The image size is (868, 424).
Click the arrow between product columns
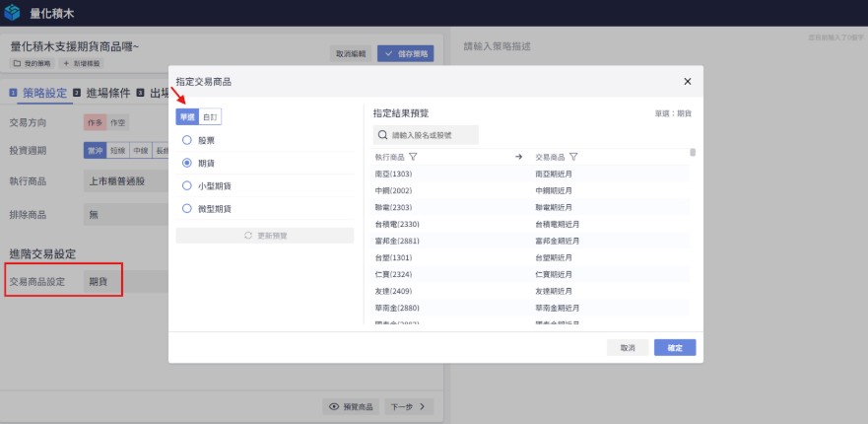click(x=518, y=157)
